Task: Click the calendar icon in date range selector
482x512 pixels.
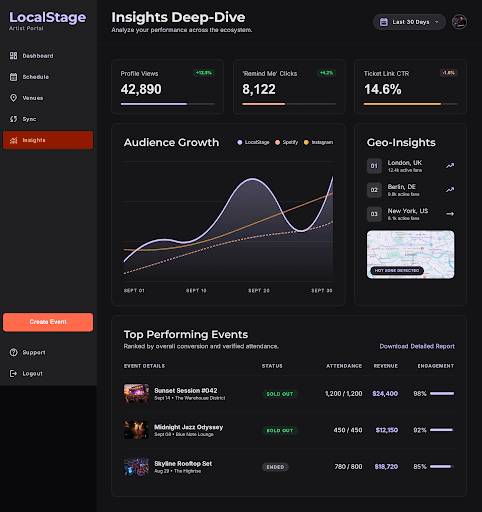Action: 384,22
